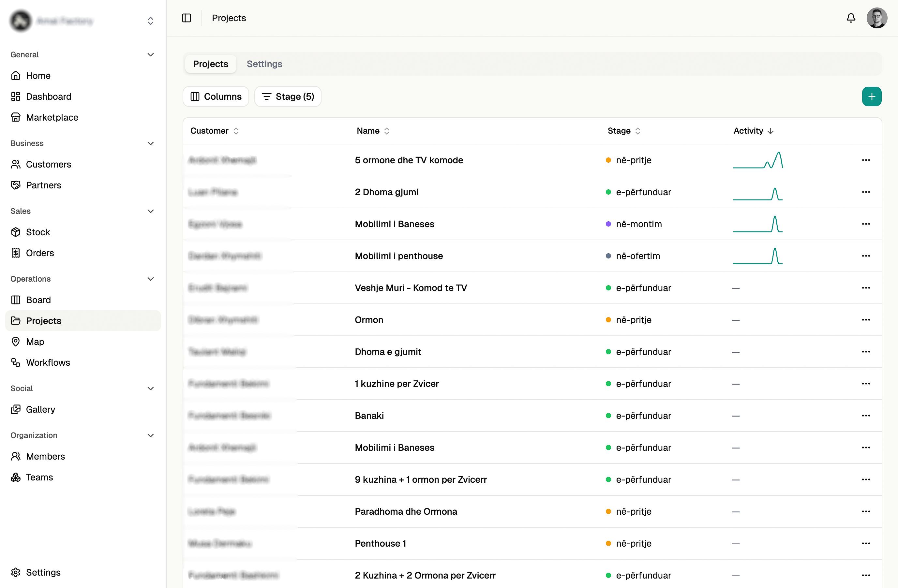
Task: Toggle the sidebar panel icon
Action: [187, 18]
